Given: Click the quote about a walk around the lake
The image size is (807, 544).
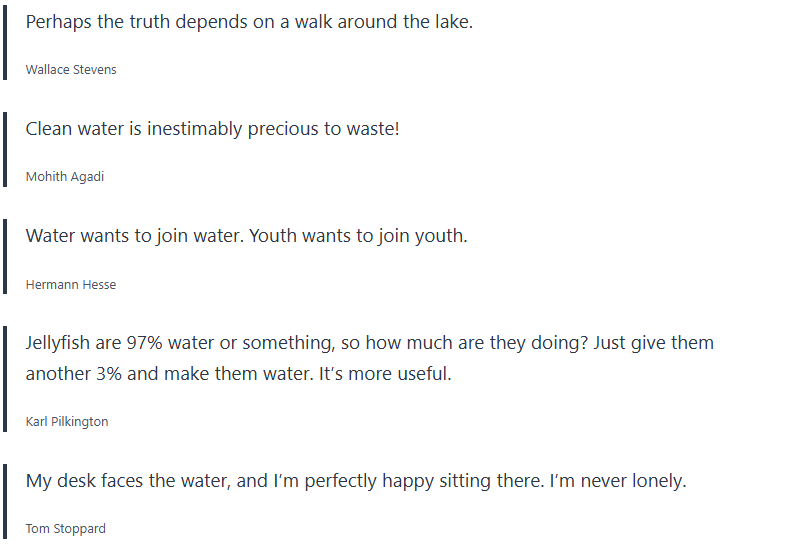Looking at the screenshot, I should click(249, 21).
